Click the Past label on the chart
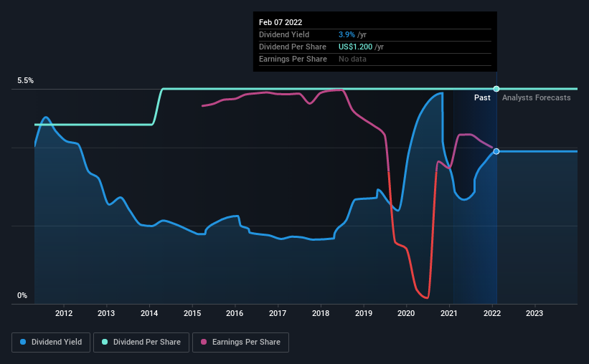The width and height of the screenshot is (589, 364). 482,97
